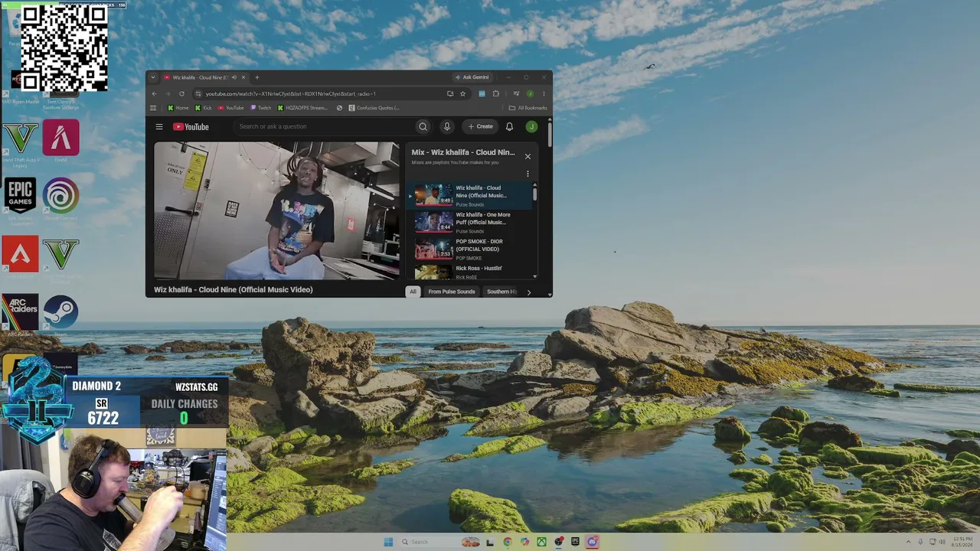
Task: Open the Chrome three-dot menu
Action: point(544,93)
